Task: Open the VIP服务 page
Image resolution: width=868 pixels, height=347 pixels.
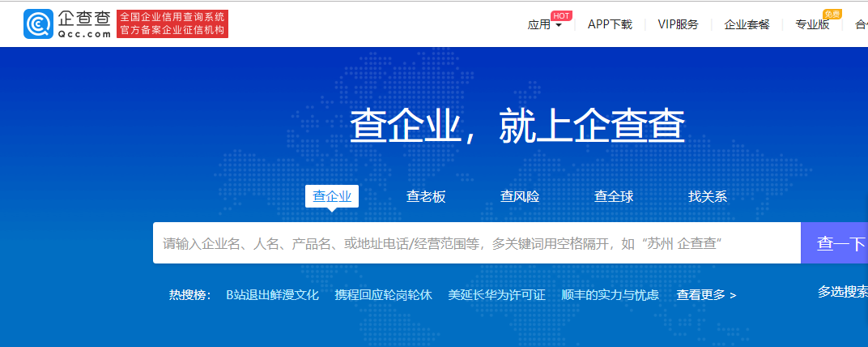Action: [679, 24]
